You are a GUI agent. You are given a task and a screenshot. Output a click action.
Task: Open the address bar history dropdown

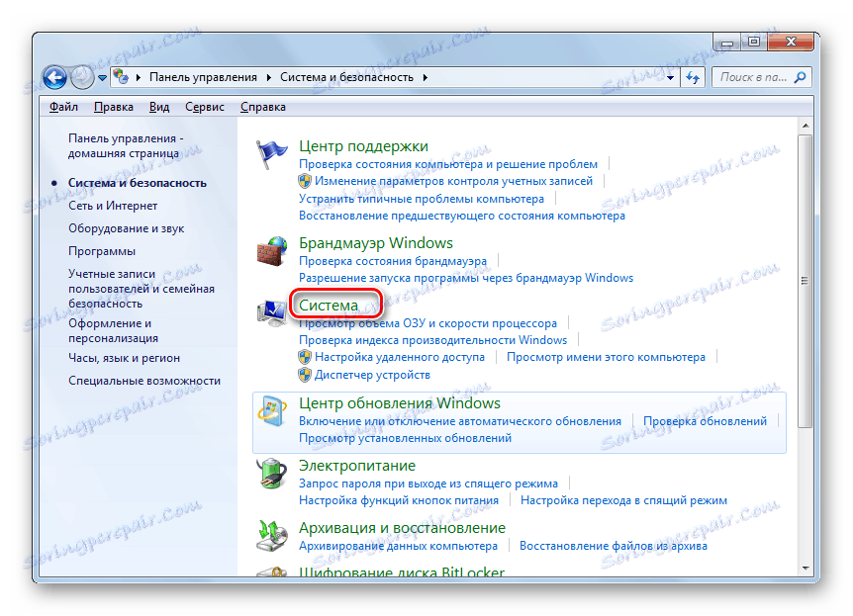670,78
